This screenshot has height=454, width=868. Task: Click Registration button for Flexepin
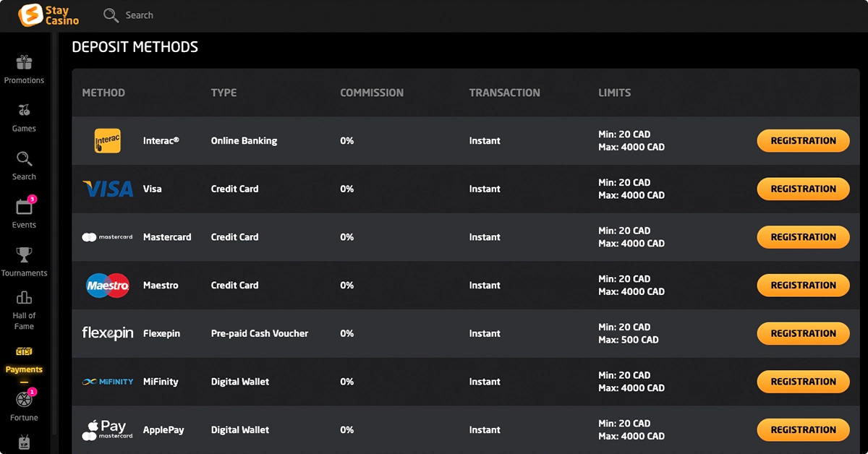[803, 333]
